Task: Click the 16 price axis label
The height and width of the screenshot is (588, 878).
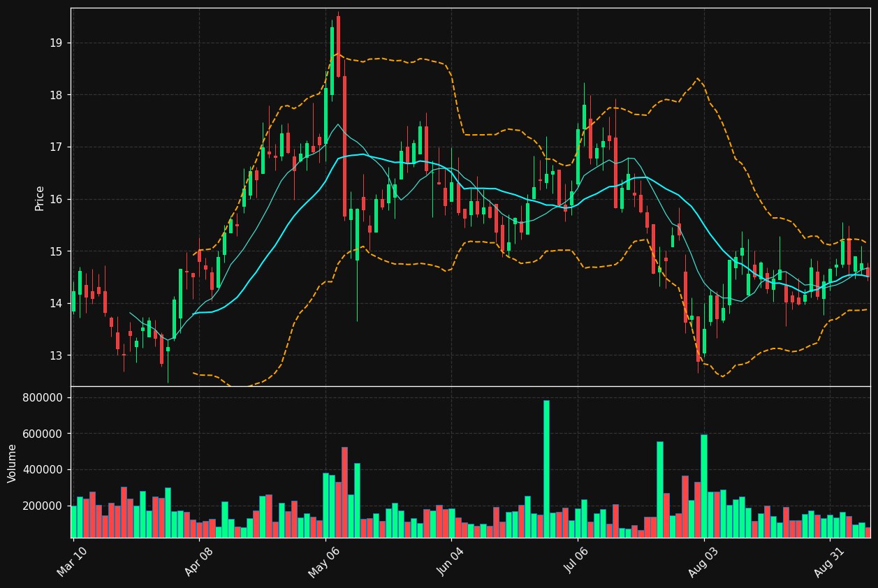Action: coord(56,200)
